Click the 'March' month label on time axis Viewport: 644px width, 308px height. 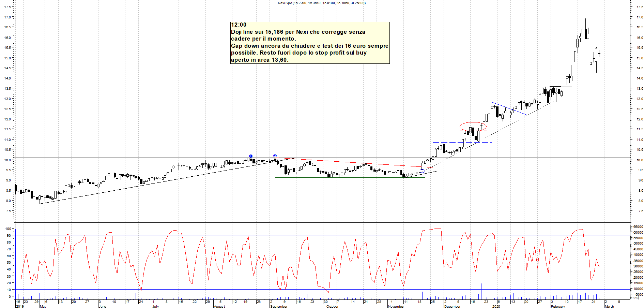[609, 306]
